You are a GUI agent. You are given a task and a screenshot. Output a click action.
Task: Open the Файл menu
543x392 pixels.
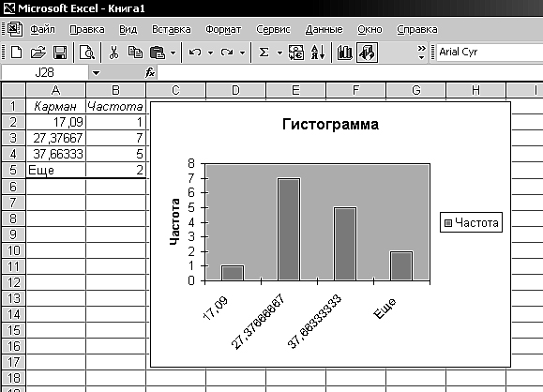click(42, 29)
